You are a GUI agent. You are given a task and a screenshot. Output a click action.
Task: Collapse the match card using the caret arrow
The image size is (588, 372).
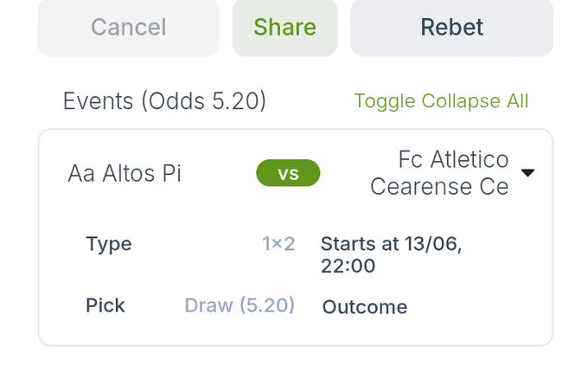pyautogui.click(x=527, y=172)
